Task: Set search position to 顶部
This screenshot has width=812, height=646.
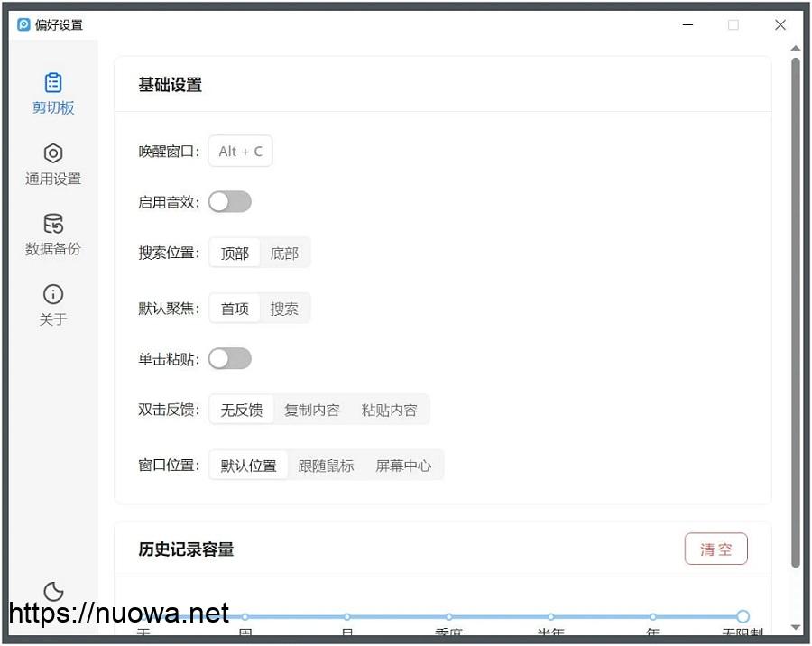Action: (235, 254)
